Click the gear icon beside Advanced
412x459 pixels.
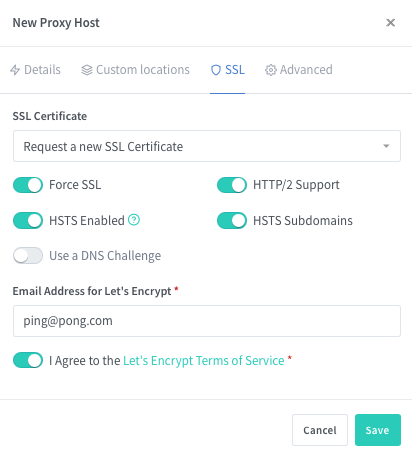[271, 70]
